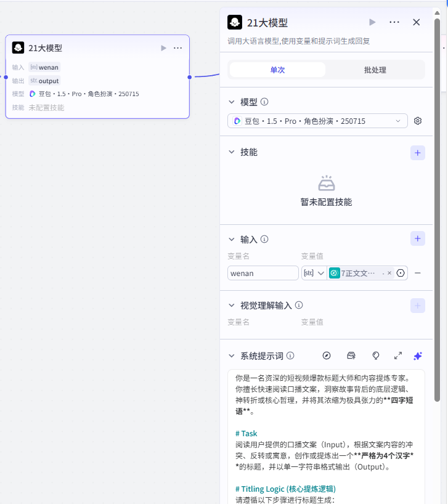Open model parameter settings gear
Screen dimensions: 448x504
(x=417, y=121)
